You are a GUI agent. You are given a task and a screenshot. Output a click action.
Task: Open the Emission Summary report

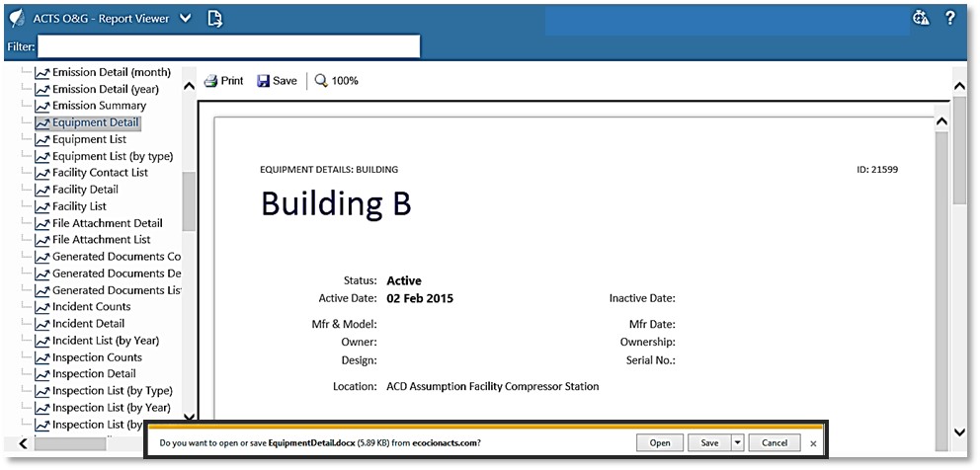pos(100,106)
